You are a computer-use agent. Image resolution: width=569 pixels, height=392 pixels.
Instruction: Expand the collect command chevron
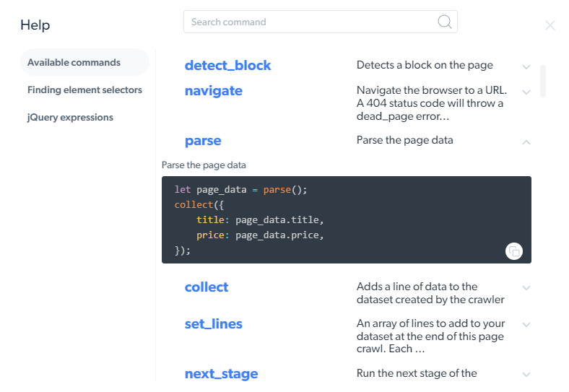pyautogui.click(x=526, y=288)
